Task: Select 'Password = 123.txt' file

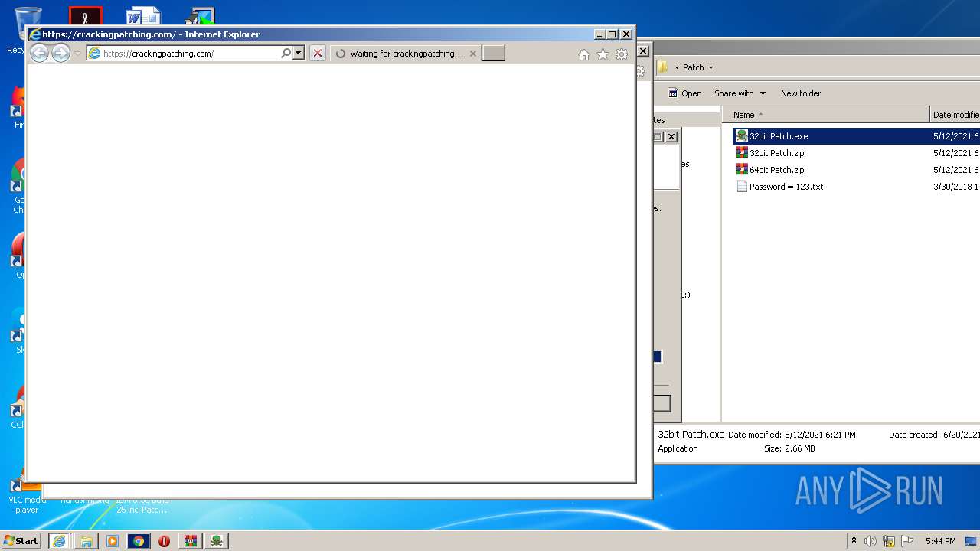Action: (x=786, y=187)
